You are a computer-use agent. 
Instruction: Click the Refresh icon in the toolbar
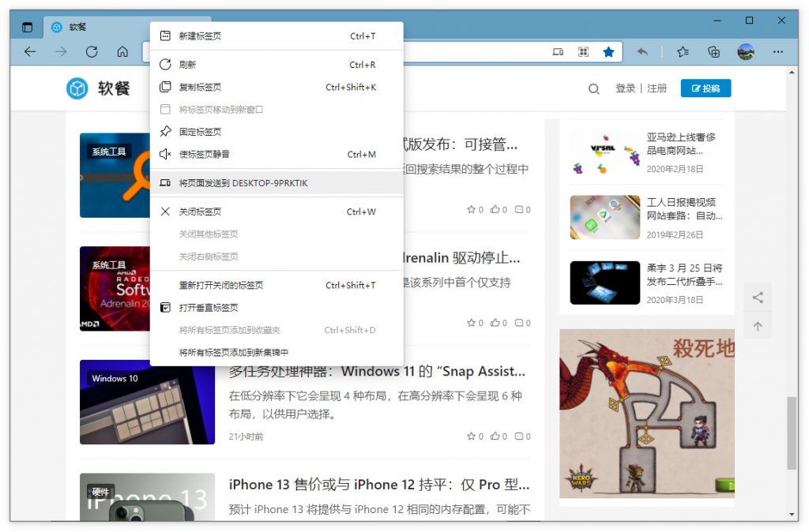coord(92,52)
